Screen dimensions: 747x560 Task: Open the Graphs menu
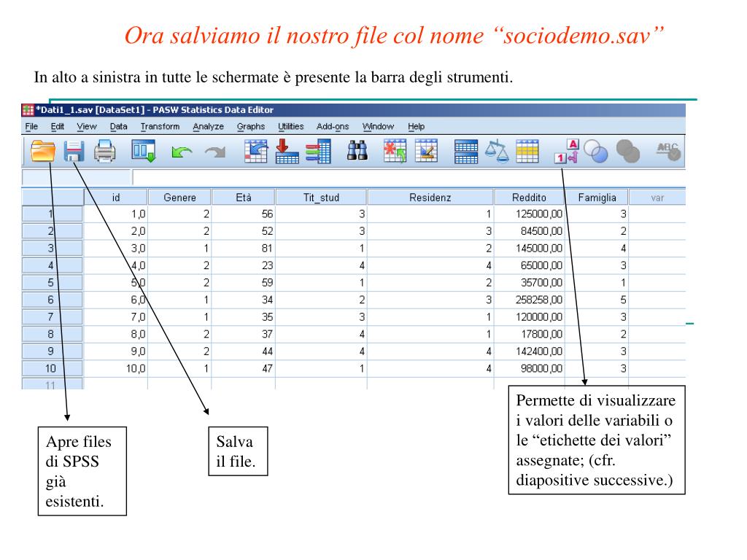click(251, 127)
